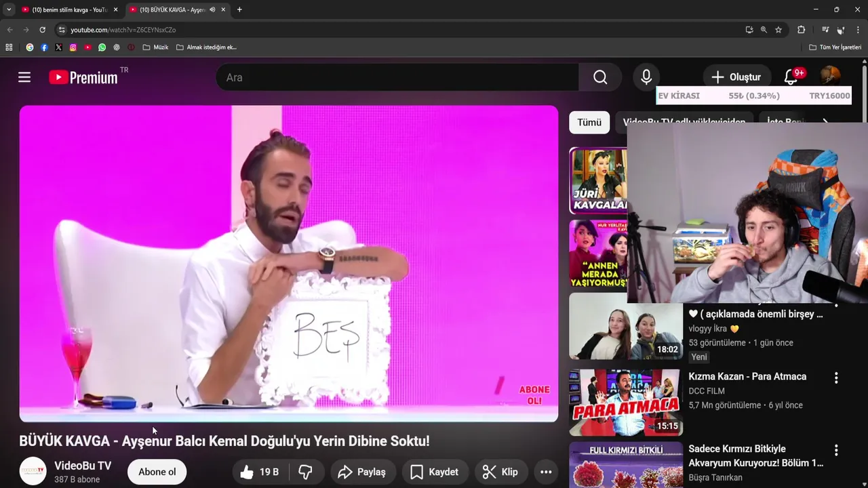Bookmark this page with star icon

click(x=778, y=30)
